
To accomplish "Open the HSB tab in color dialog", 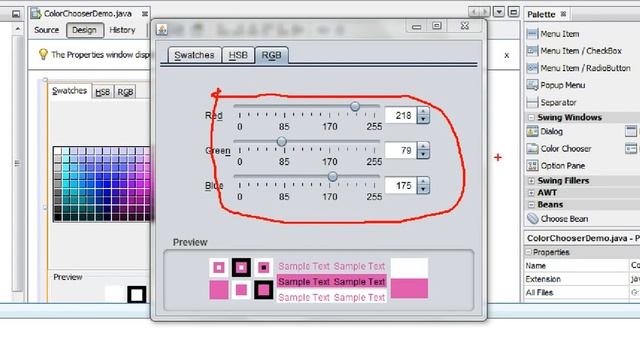I will point(238,55).
